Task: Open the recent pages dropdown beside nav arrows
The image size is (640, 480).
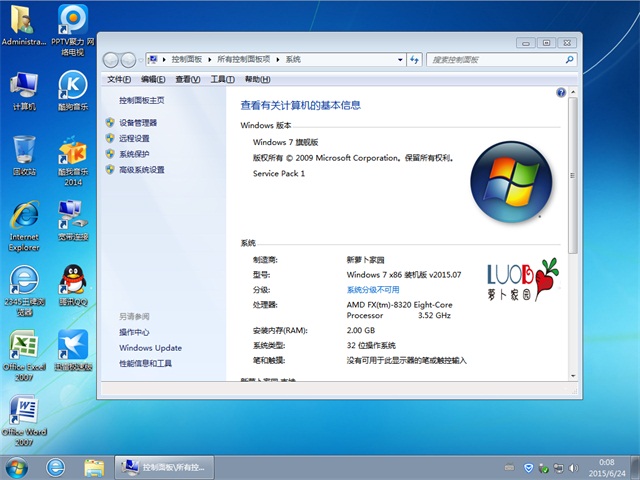Action: 141,60
